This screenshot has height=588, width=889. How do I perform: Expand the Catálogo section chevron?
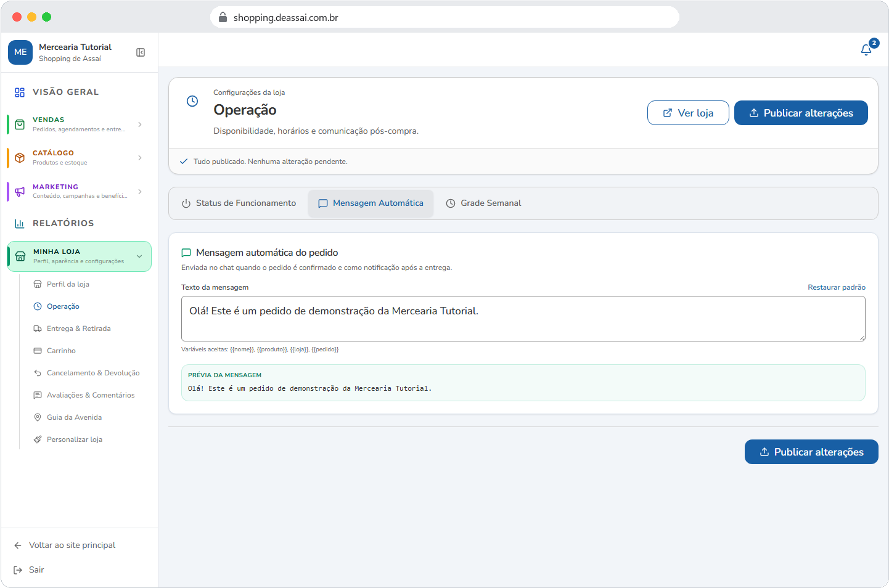(140, 158)
